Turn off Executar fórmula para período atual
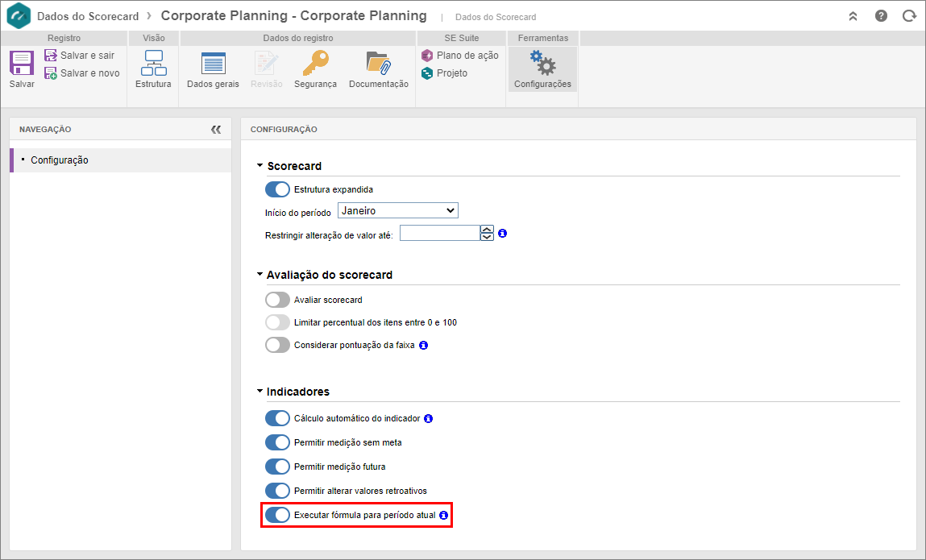The height and width of the screenshot is (560, 926). coord(277,515)
